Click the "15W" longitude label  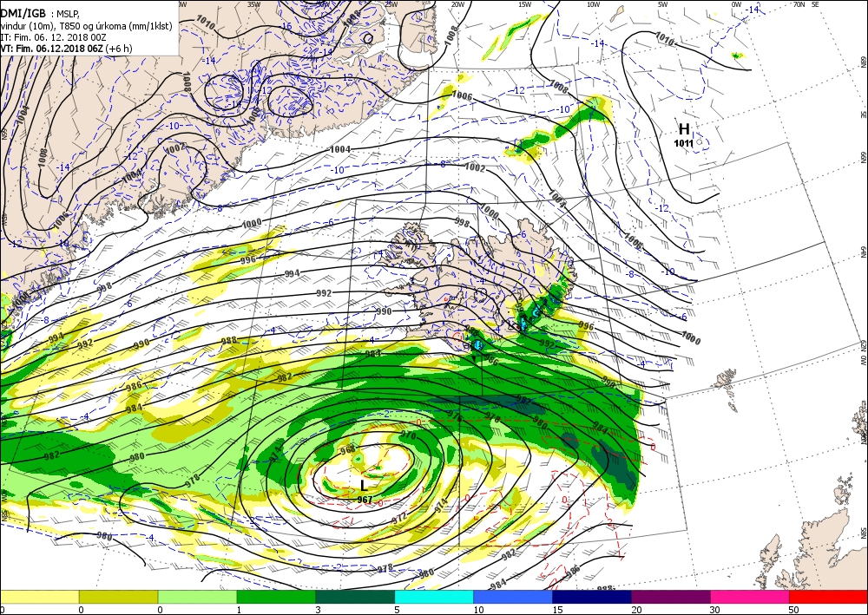[525, 3]
